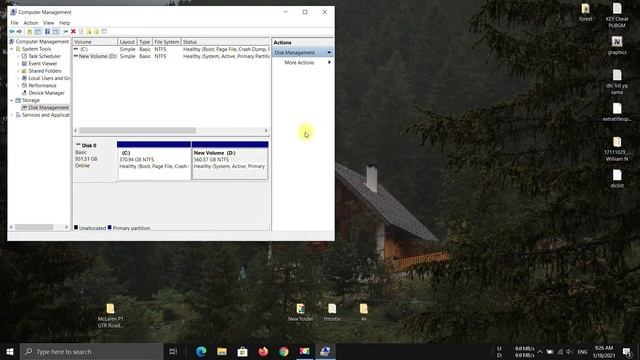640x360 pixels.
Task: Open the File menu
Action: pyautogui.click(x=14, y=23)
